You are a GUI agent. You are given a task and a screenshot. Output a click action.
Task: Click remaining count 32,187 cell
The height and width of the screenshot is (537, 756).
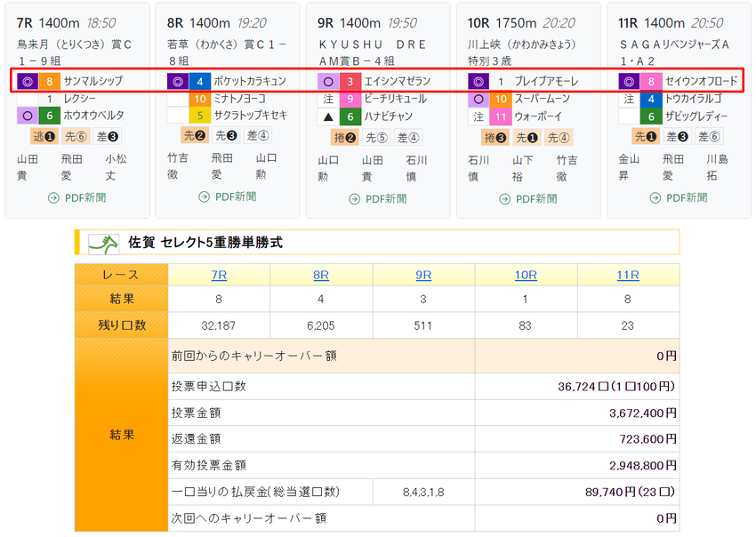(219, 325)
